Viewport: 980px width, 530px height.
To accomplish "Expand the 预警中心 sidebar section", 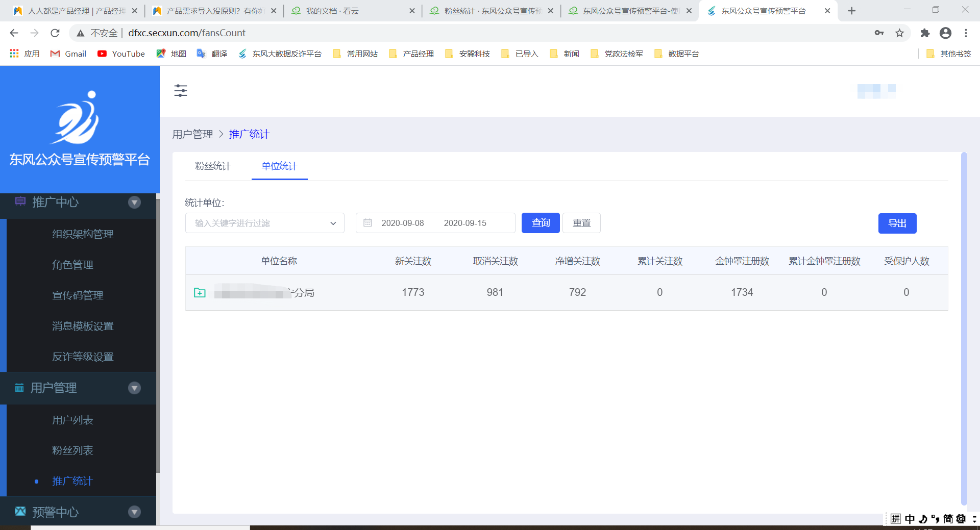I will pyautogui.click(x=134, y=512).
